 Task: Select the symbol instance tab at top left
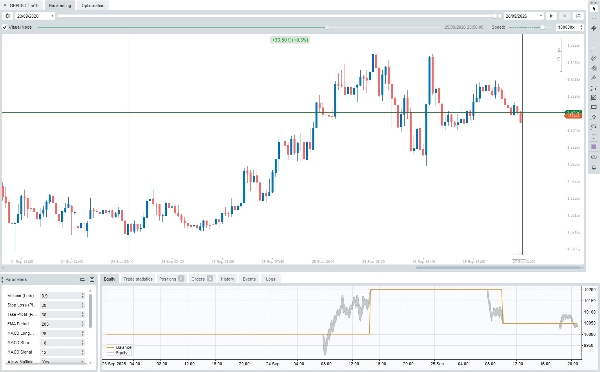(22, 5)
